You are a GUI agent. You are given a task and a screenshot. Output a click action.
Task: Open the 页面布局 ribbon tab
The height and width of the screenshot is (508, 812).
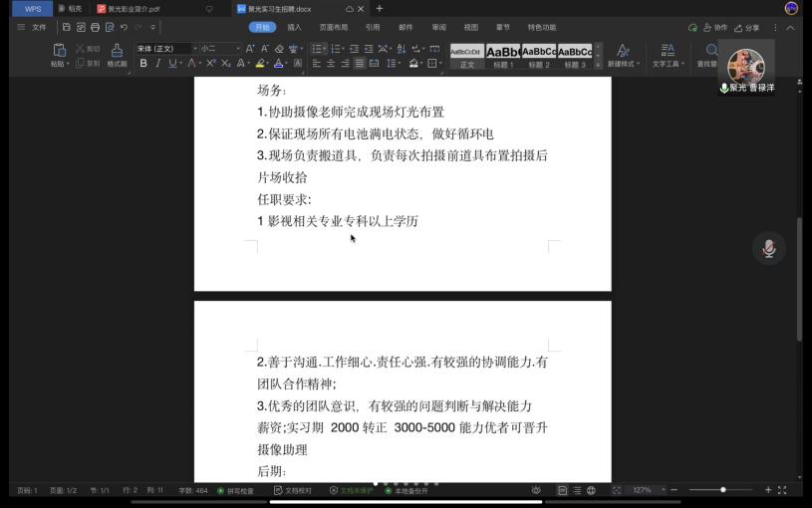coord(334,27)
